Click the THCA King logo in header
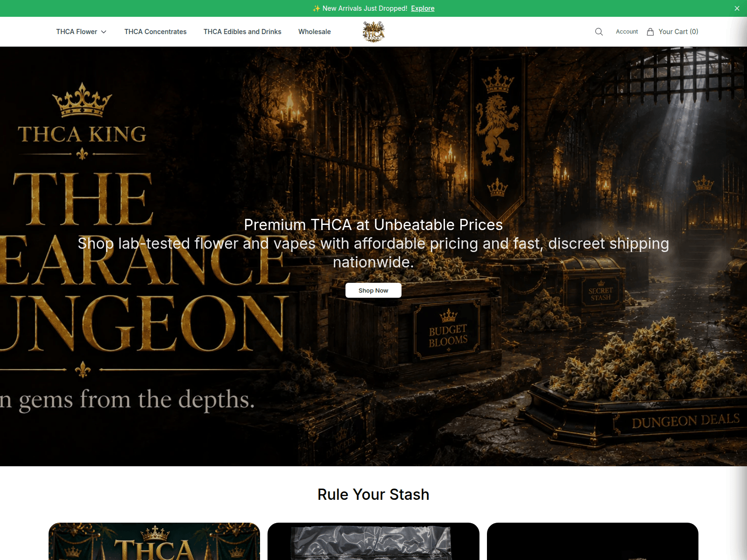The width and height of the screenshot is (747, 560). [373, 32]
